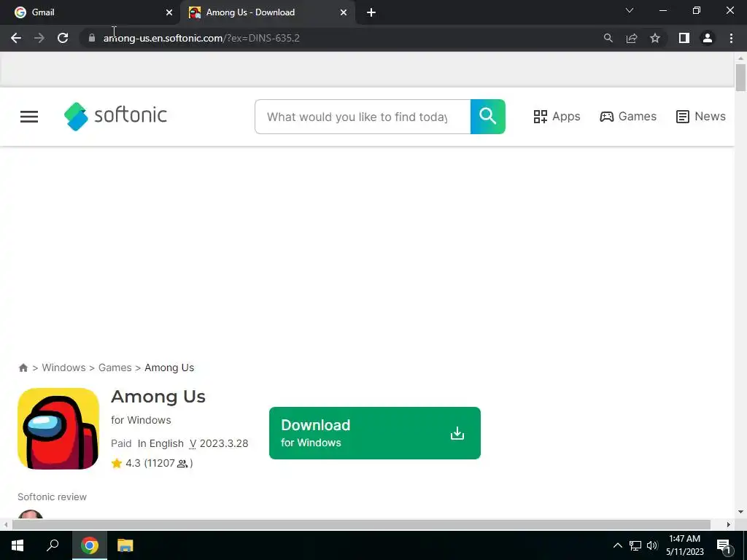Go back to the previous page

pos(16,38)
